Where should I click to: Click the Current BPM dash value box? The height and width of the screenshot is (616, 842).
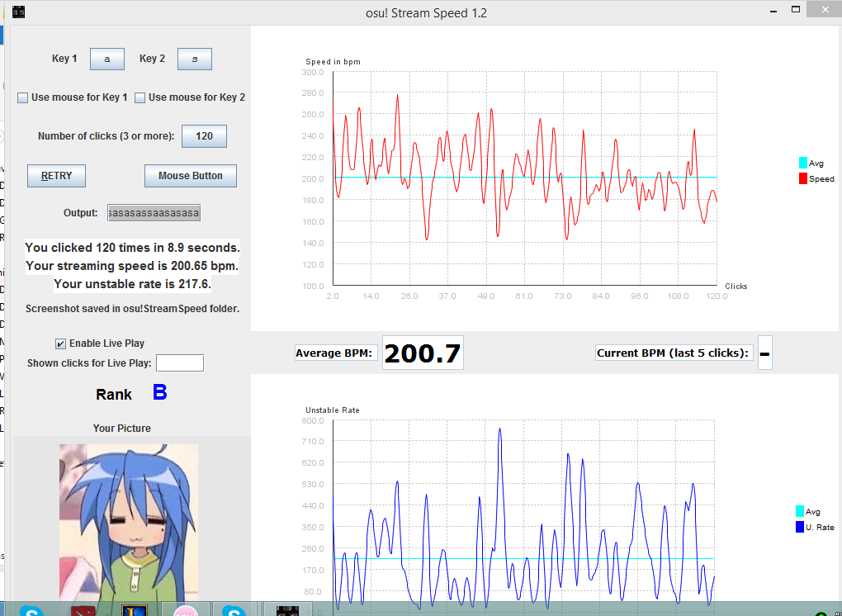pos(764,353)
